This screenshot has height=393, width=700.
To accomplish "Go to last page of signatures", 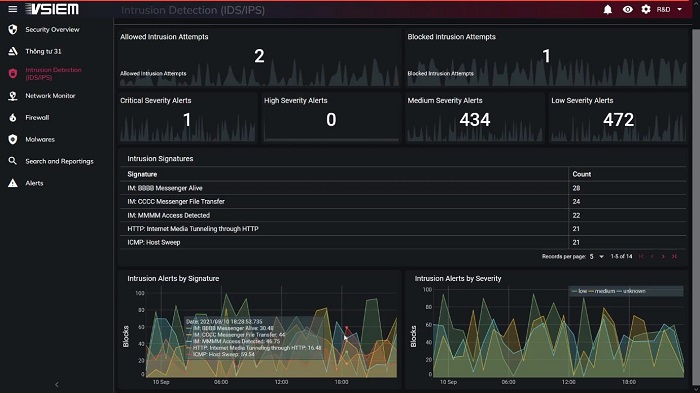I will (674, 256).
